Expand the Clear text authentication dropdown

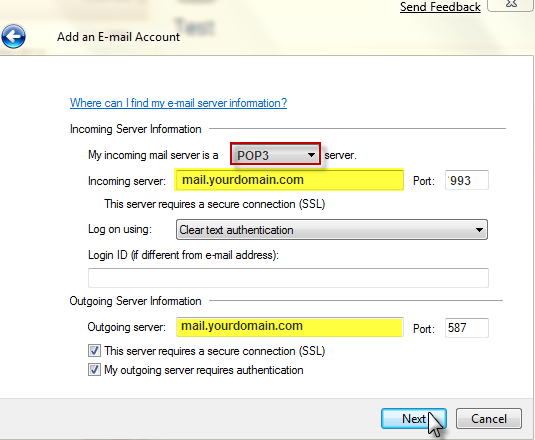[x=332, y=230]
